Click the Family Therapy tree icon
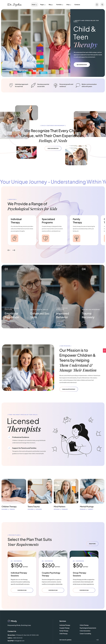Image resolution: width=106 pixels, height=644 pixels. (76, 238)
